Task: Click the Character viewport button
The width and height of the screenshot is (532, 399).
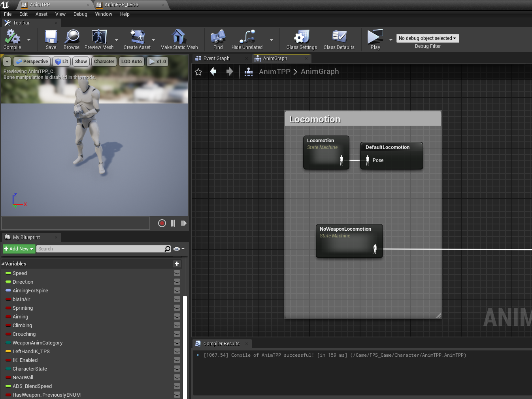Action: pos(104,62)
